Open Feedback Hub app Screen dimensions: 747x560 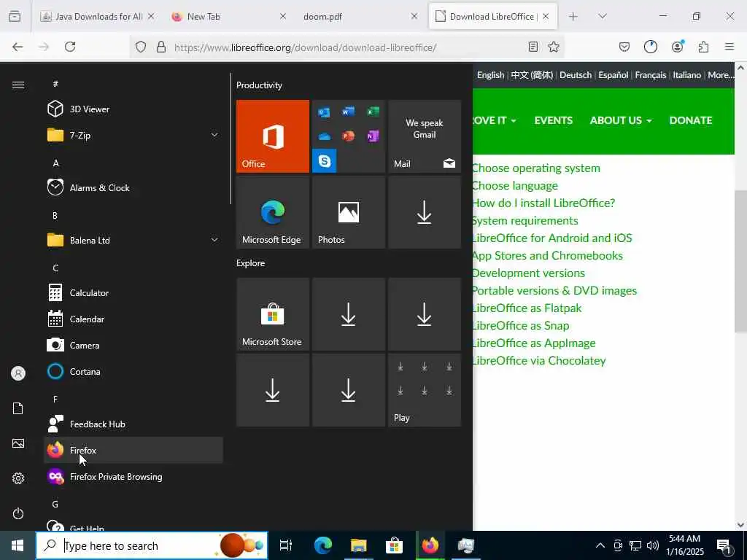[133, 424]
